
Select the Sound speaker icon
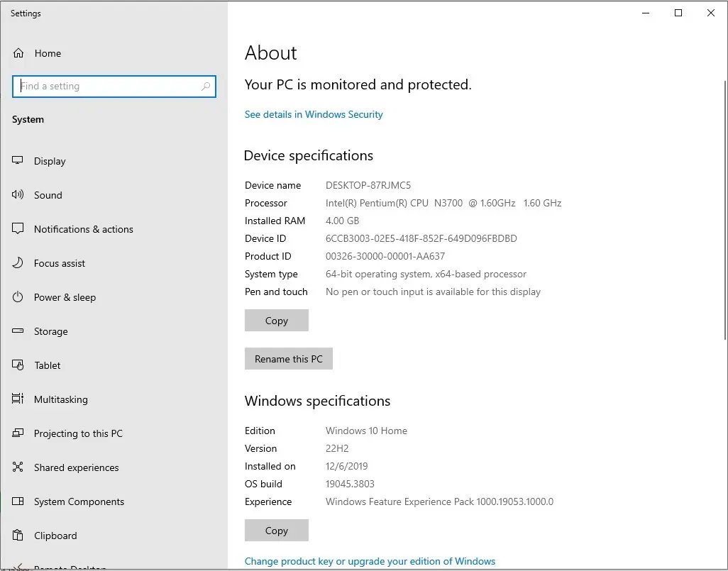[x=18, y=194]
